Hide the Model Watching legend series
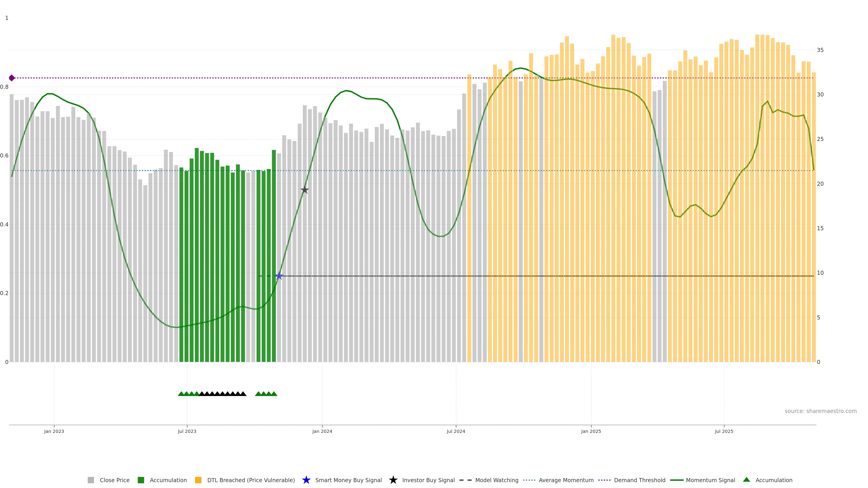This screenshot has width=868, height=488. (x=496, y=480)
